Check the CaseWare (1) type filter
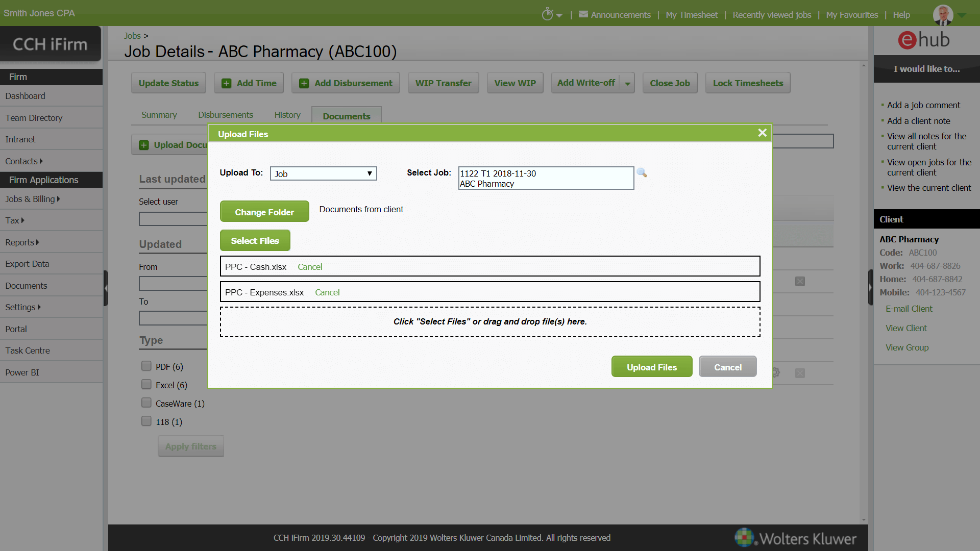Screen dimensions: 980x551 pos(146,403)
